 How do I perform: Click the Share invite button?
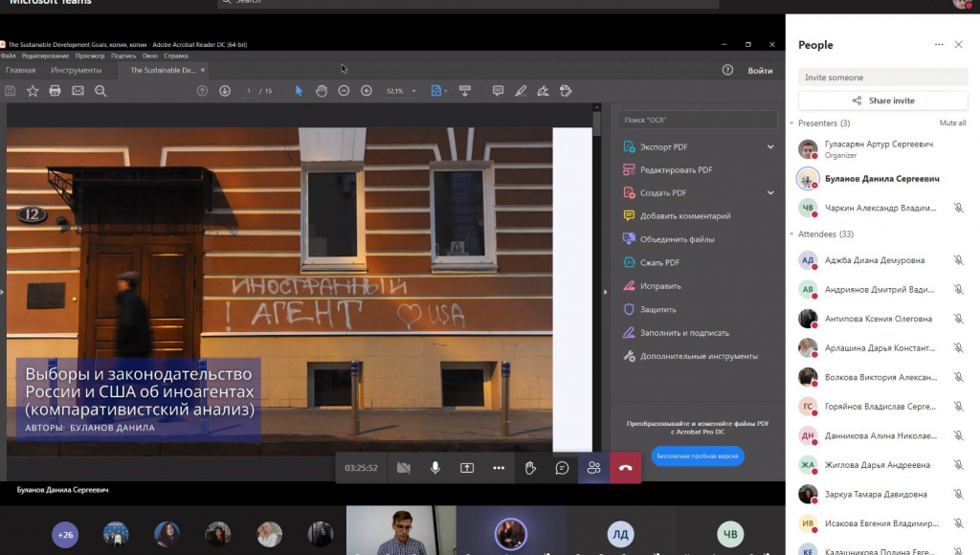[x=883, y=100]
